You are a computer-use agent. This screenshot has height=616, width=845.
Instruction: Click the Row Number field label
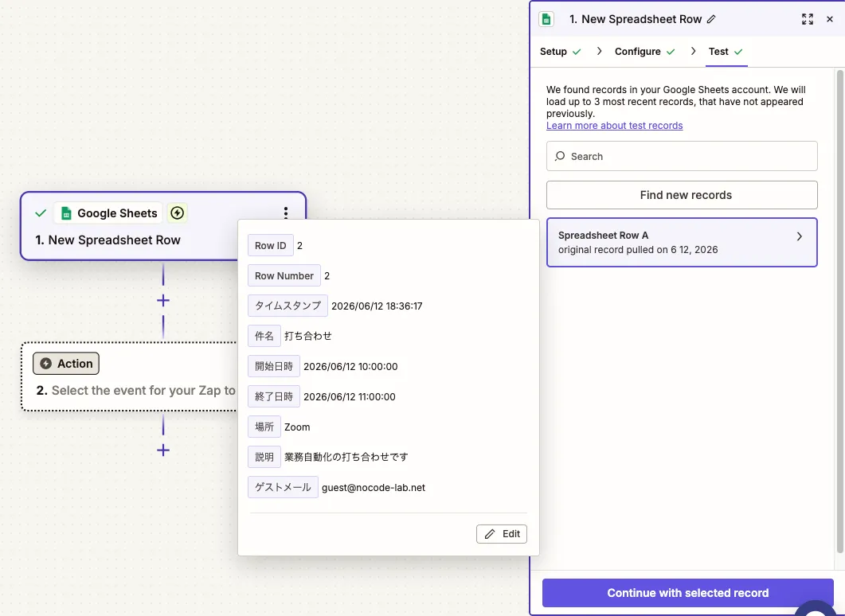(x=284, y=275)
